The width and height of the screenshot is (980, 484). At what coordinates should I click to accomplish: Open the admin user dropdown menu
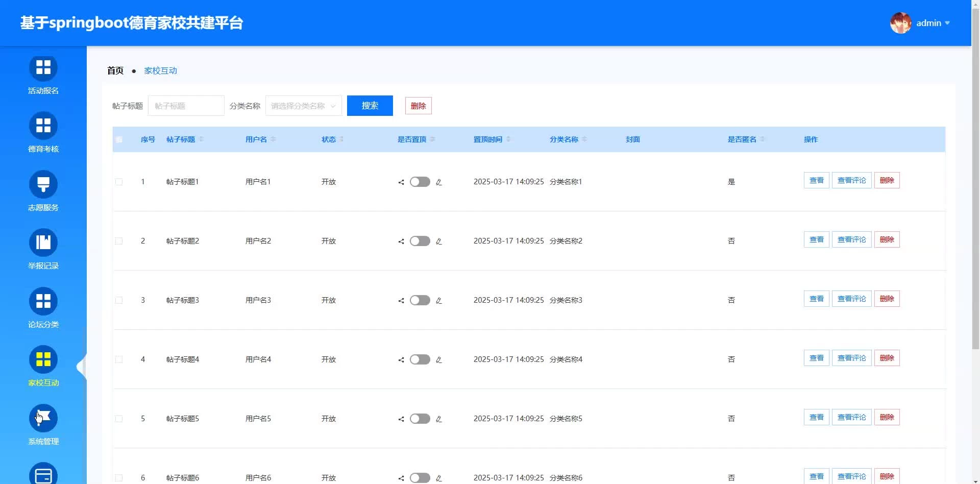933,23
